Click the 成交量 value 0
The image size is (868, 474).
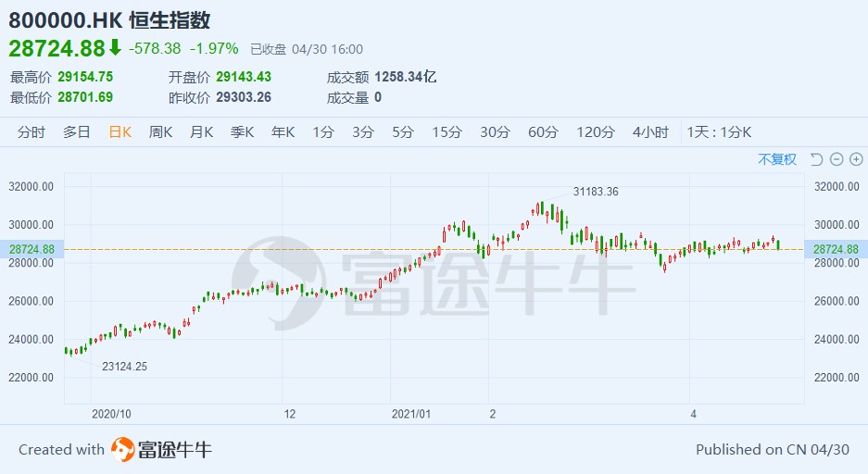point(378,97)
